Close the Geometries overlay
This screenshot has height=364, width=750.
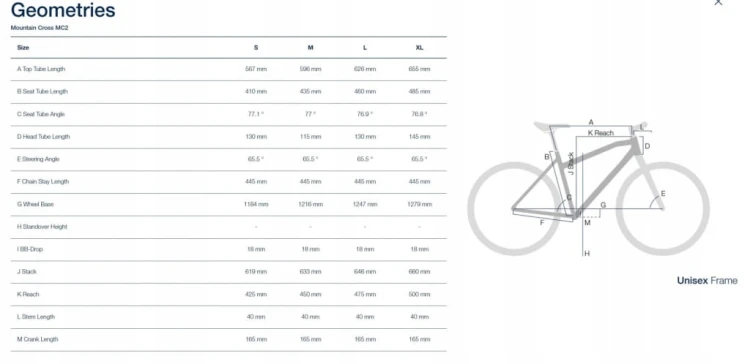(718, 2)
